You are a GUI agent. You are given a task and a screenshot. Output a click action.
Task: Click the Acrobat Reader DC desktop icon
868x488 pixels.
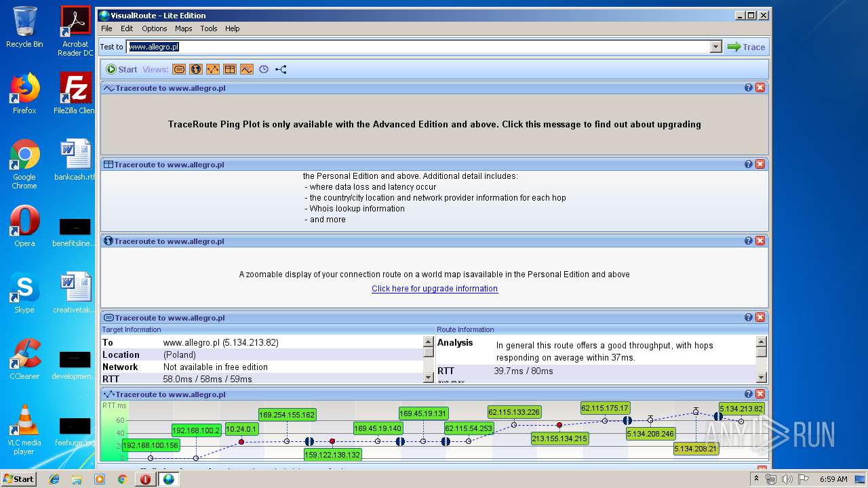click(x=75, y=32)
